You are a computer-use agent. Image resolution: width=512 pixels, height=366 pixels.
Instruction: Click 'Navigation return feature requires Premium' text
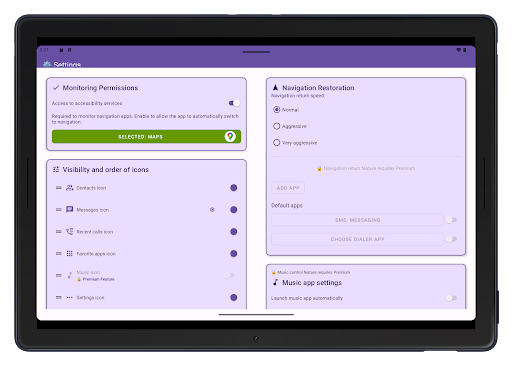369,168
